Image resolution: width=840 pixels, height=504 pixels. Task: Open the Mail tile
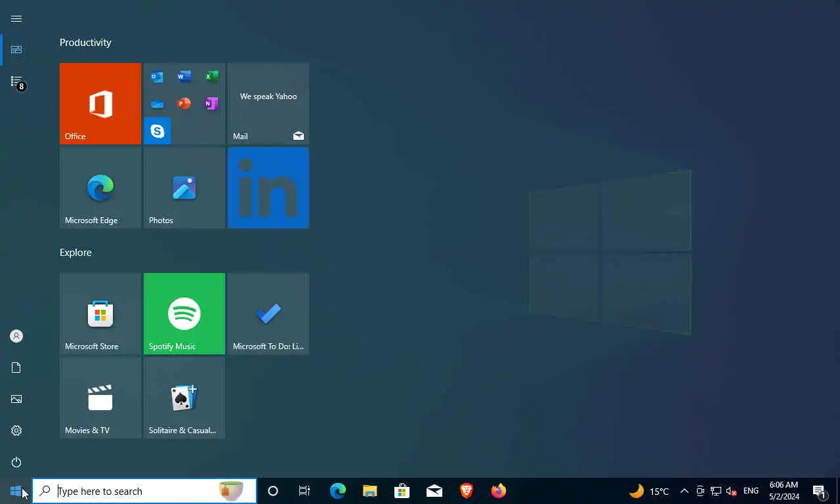tap(268, 104)
